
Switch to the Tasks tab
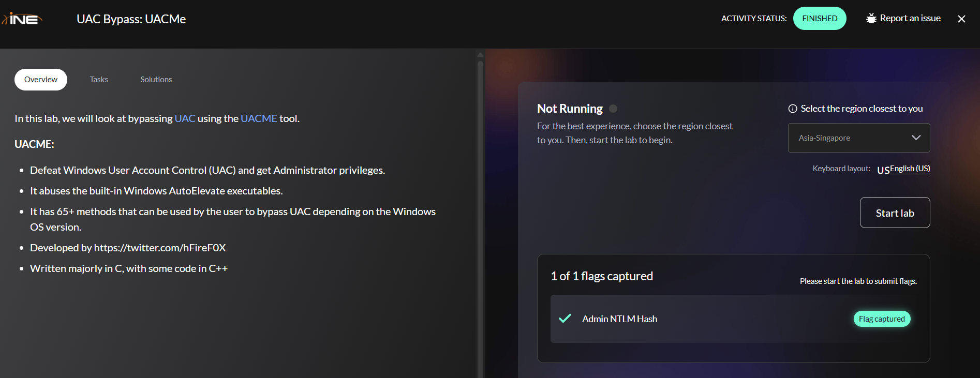99,80
